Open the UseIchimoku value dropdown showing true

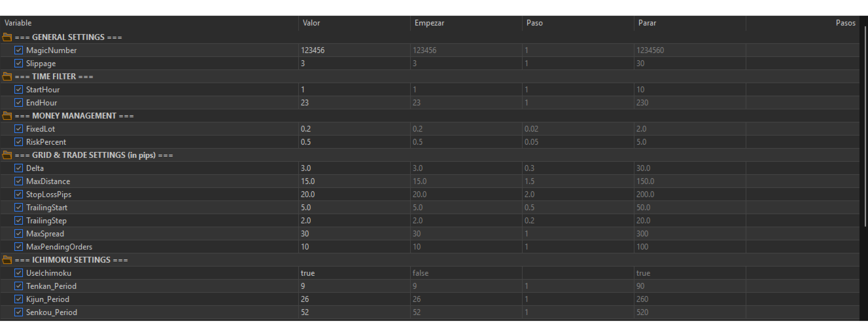pos(353,273)
